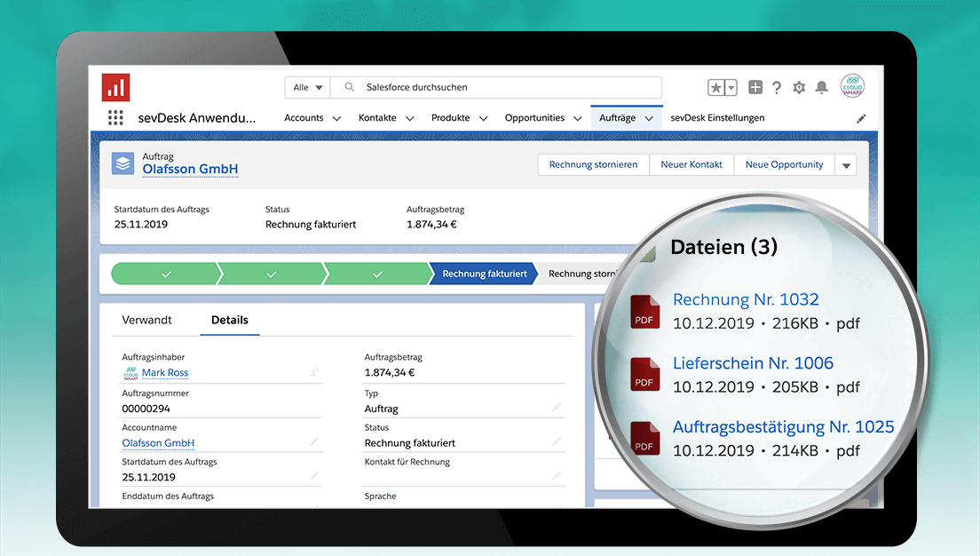Open the PDF icon for Rechnung Nr. 1032
980x556 pixels.
(644, 313)
